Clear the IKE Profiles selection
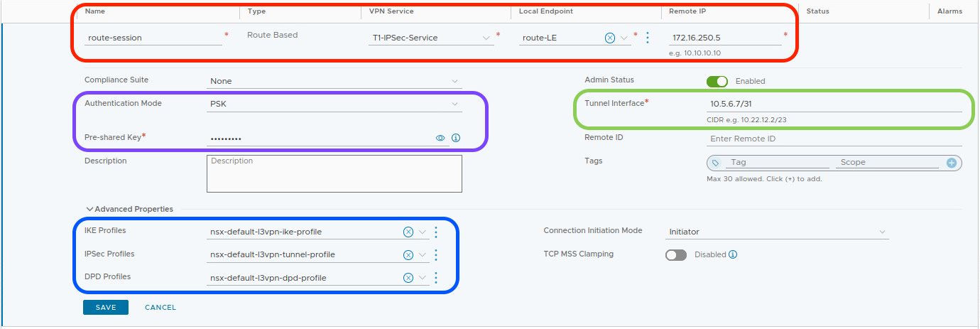The height and width of the screenshot is (329, 980). coord(408,232)
